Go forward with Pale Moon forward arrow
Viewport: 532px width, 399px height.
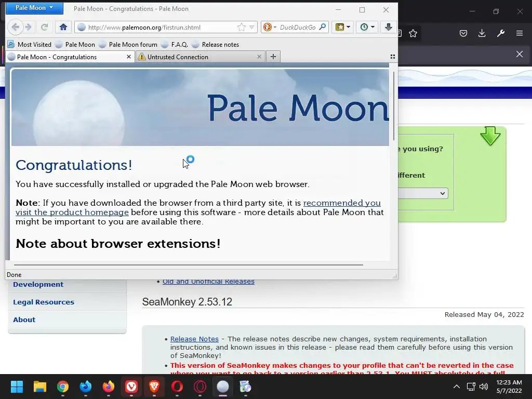[29, 27]
